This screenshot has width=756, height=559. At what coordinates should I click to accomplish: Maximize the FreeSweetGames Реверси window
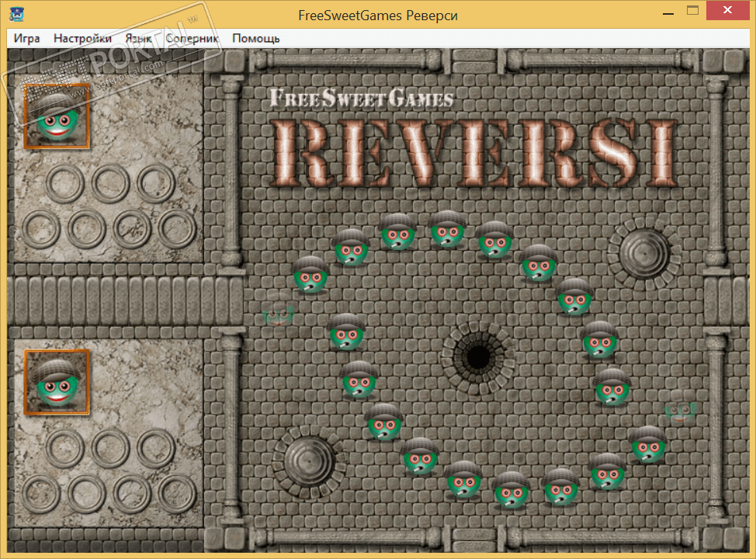click(693, 11)
